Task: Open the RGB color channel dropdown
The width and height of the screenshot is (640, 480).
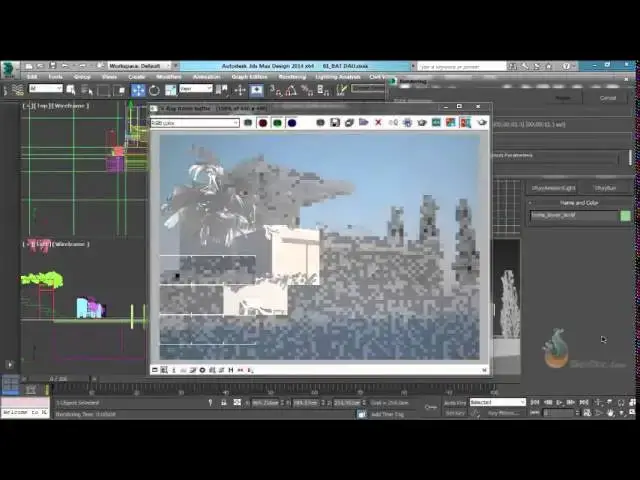Action: (x=195, y=123)
